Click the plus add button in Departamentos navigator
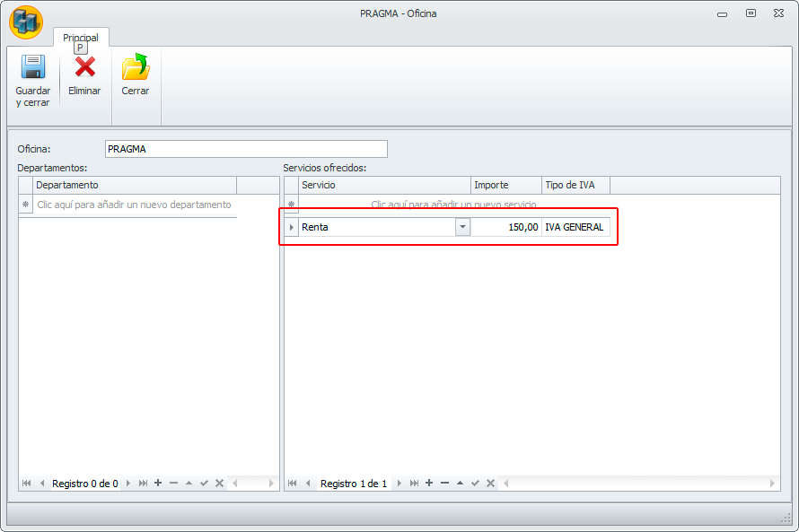This screenshot has width=799, height=532. point(158,483)
